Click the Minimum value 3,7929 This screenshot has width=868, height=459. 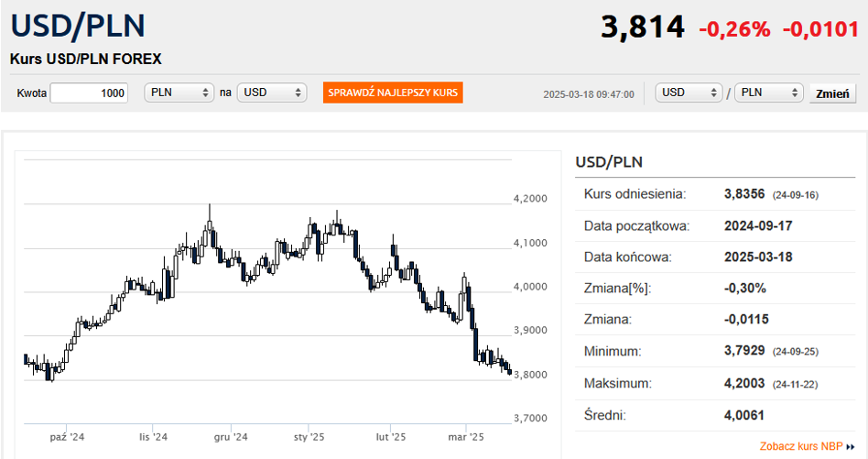[744, 350]
